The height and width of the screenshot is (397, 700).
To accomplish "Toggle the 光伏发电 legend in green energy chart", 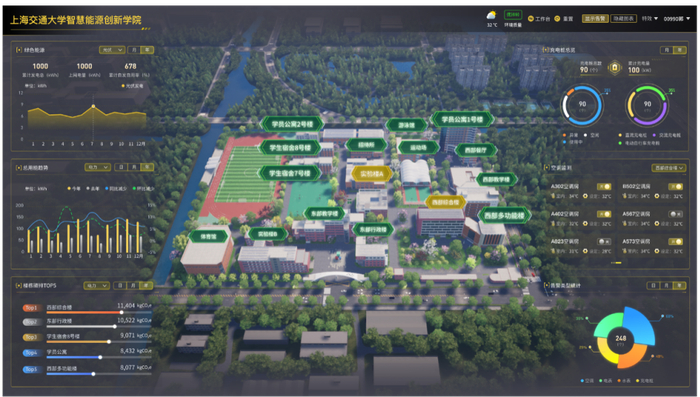I will point(133,86).
